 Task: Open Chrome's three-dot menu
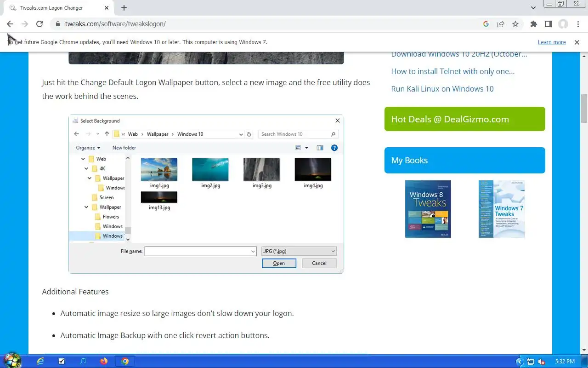pyautogui.click(x=578, y=24)
